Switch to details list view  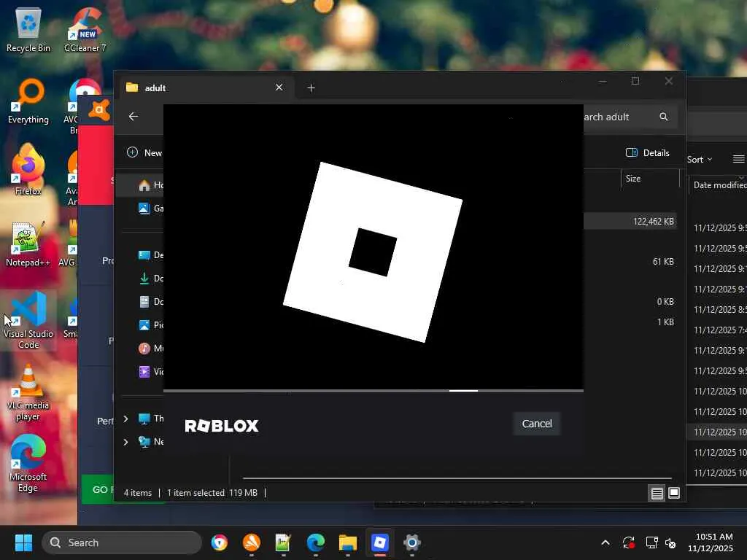pos(657,494)
